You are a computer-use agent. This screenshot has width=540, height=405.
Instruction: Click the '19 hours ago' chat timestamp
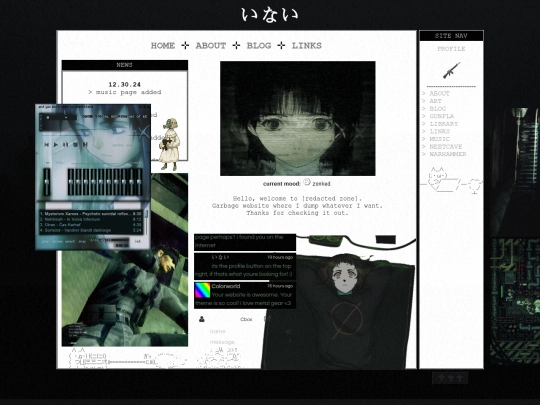(x=280, y=257)
